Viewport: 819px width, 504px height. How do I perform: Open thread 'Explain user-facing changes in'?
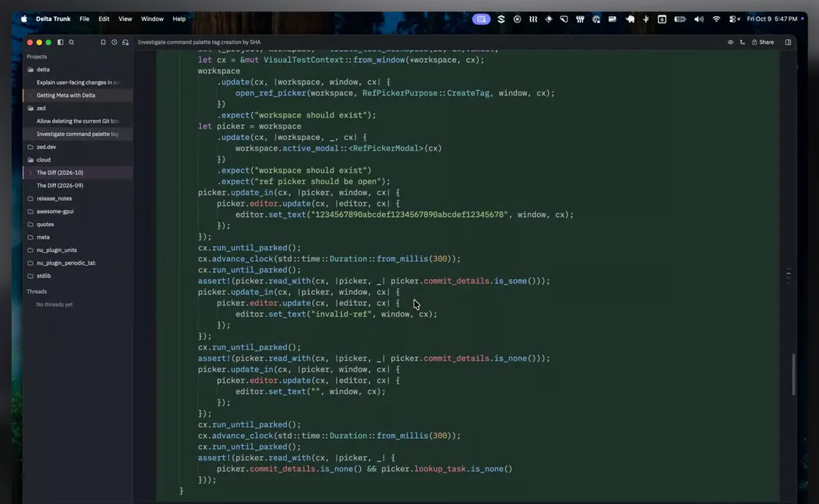coord(78,83)
